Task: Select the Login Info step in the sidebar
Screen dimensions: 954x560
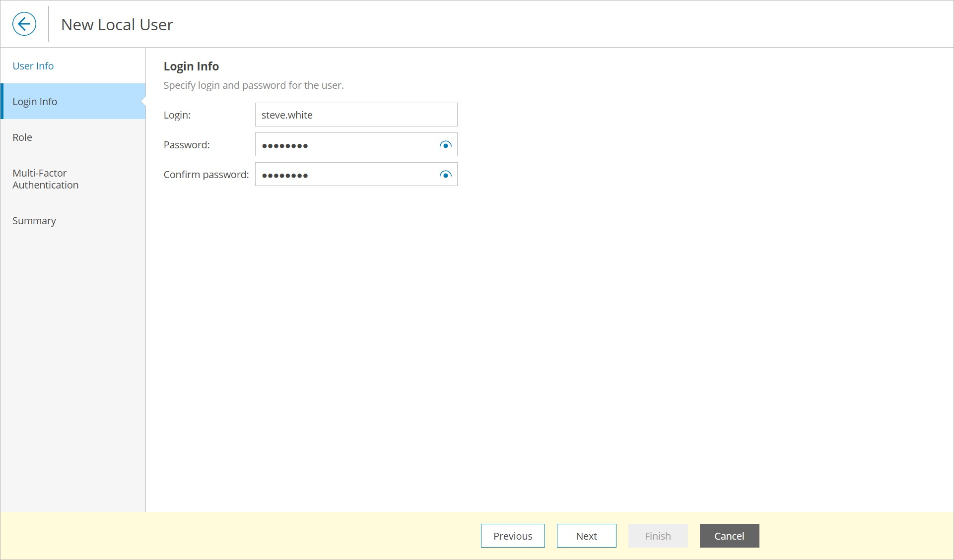Action: click(x=35, y=102)
